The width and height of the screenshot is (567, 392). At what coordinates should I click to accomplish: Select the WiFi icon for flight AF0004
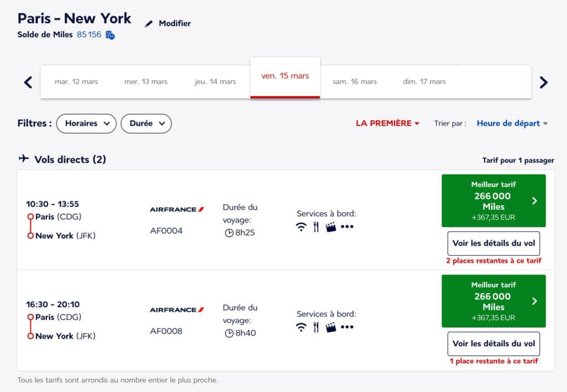pyautogui.click(x=300, y=226)
